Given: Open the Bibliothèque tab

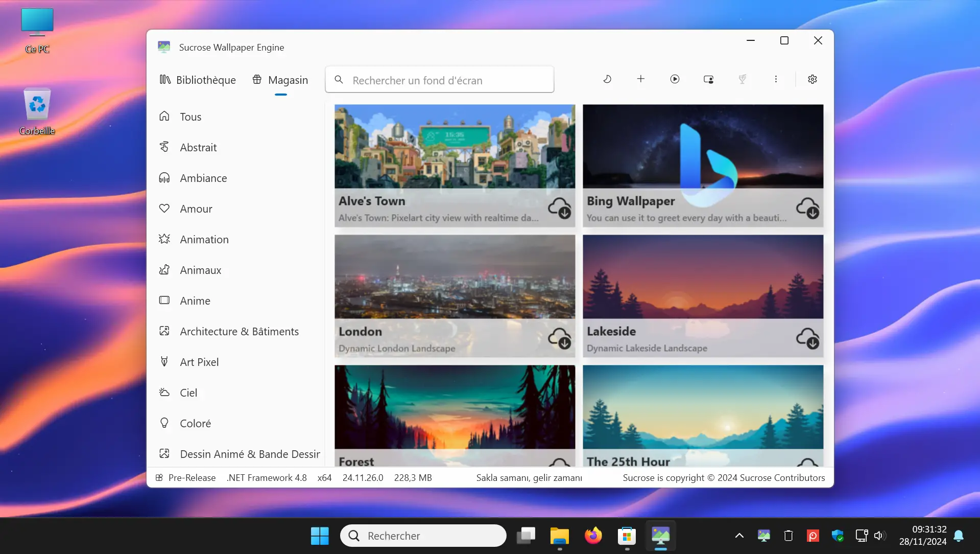Looking at the screenshot, I should coord(198,80).
